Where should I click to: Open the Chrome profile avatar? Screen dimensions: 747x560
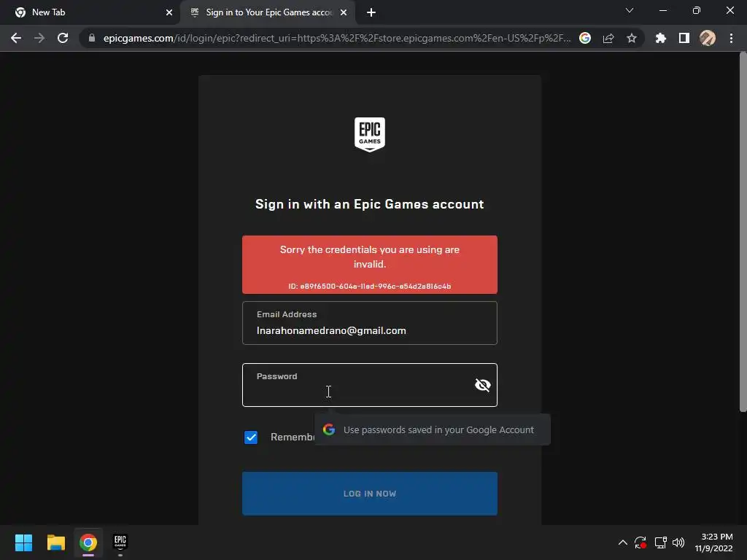[708, 38]
